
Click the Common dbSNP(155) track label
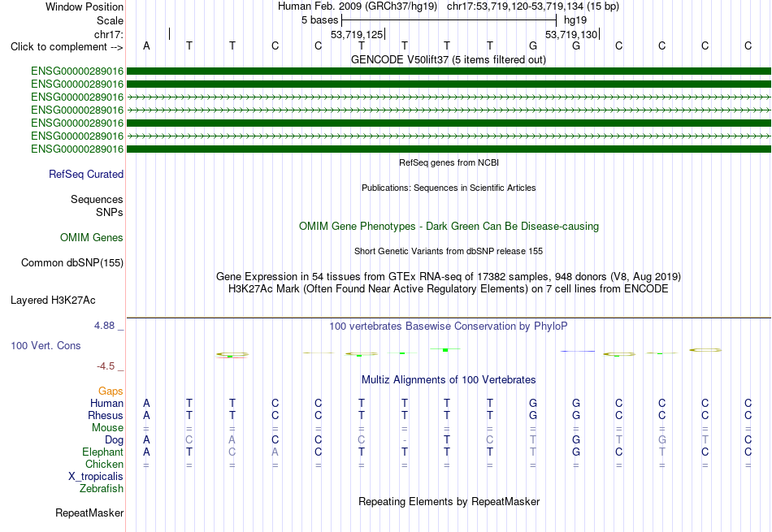(72, 263)
